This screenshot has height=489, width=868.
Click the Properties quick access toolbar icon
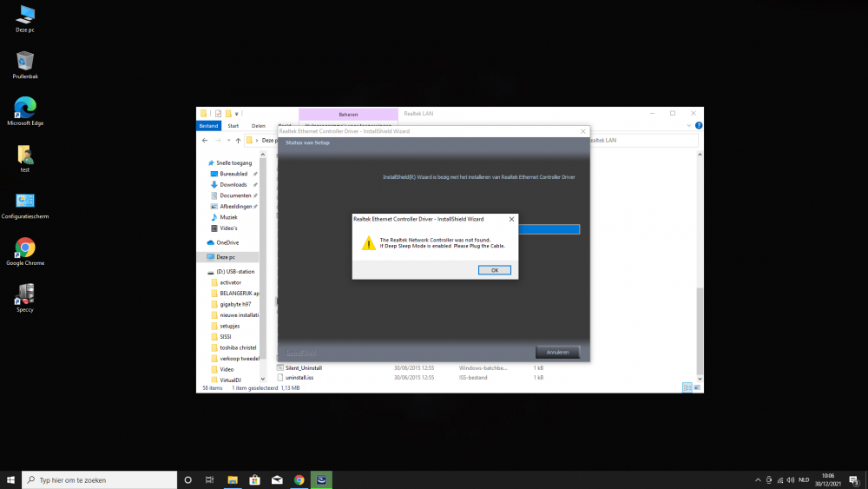[218, 114]
